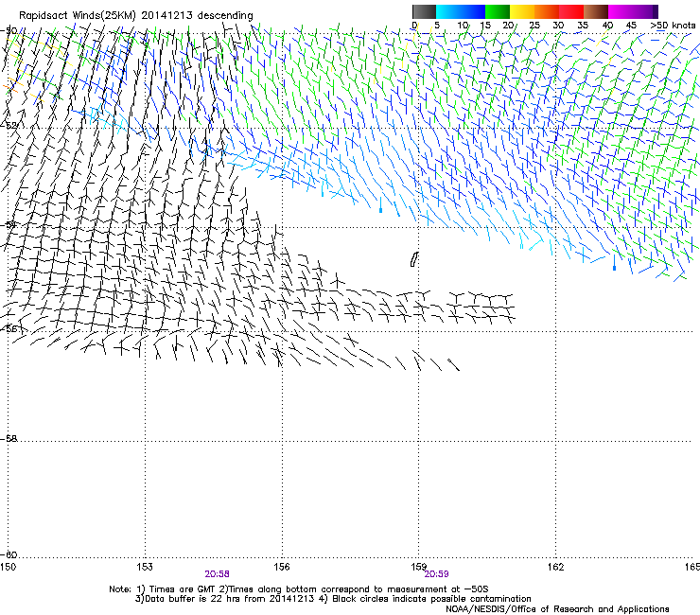The image size is (700, 615).
Task: Click the NOAA/NESDIS credit line
Action: 557,609
